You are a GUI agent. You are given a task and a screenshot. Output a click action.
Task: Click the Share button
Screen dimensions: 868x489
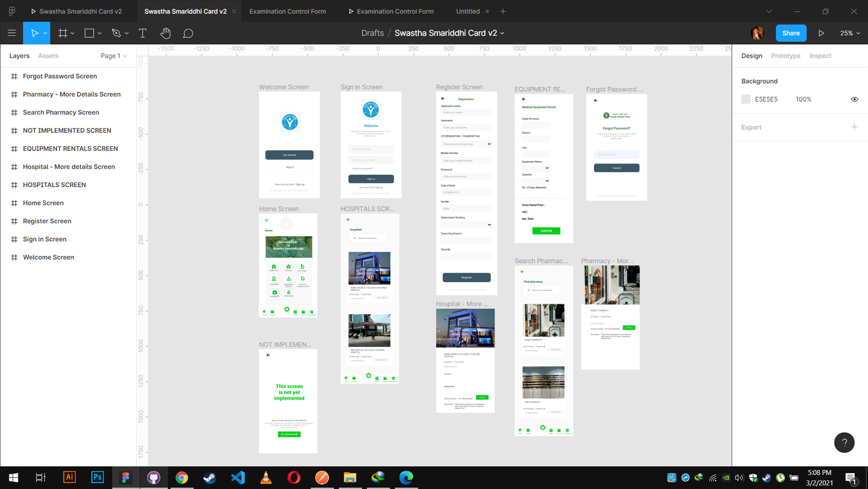pyautogui.click(x=791, y=33)
